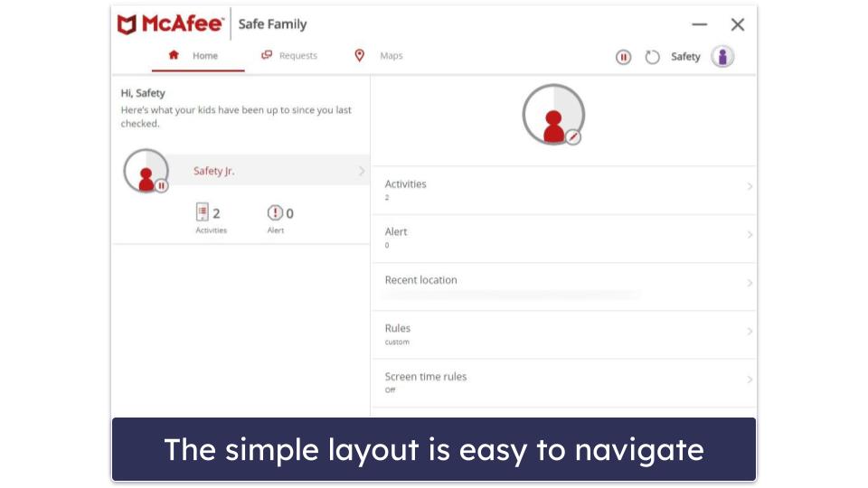
Task: Click the Safety account name
Action: [x=685, y=56]
